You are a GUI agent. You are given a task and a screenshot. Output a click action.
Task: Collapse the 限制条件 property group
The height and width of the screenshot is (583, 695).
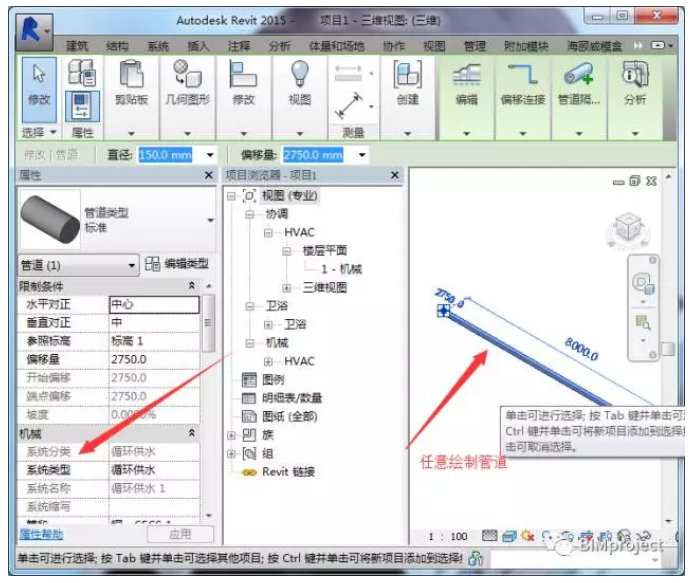pos(191,286)
